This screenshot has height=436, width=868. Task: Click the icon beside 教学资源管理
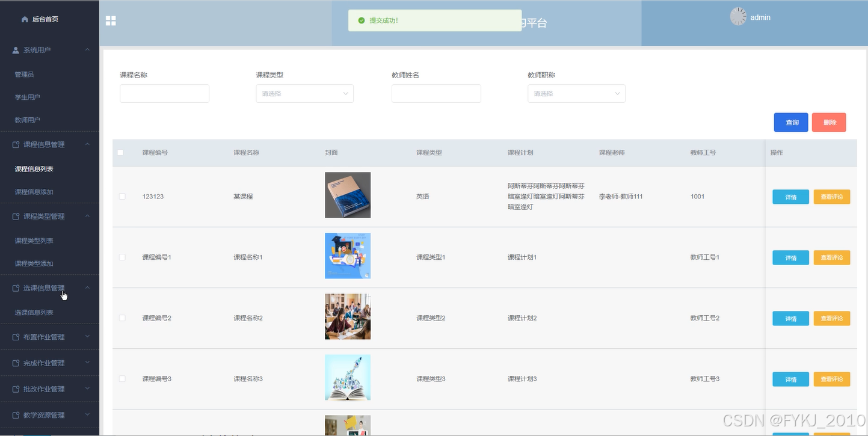coord(16,415)
